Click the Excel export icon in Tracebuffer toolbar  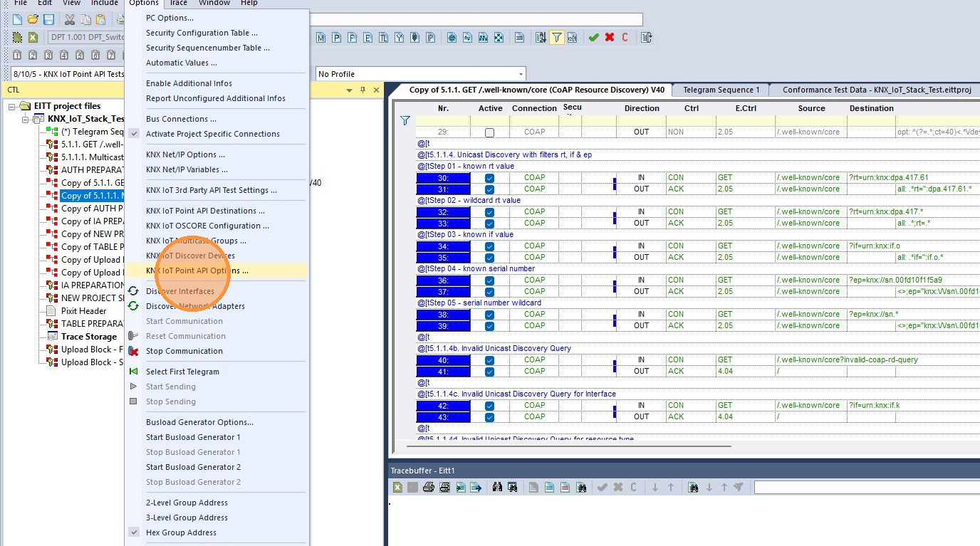click(397, 488)
